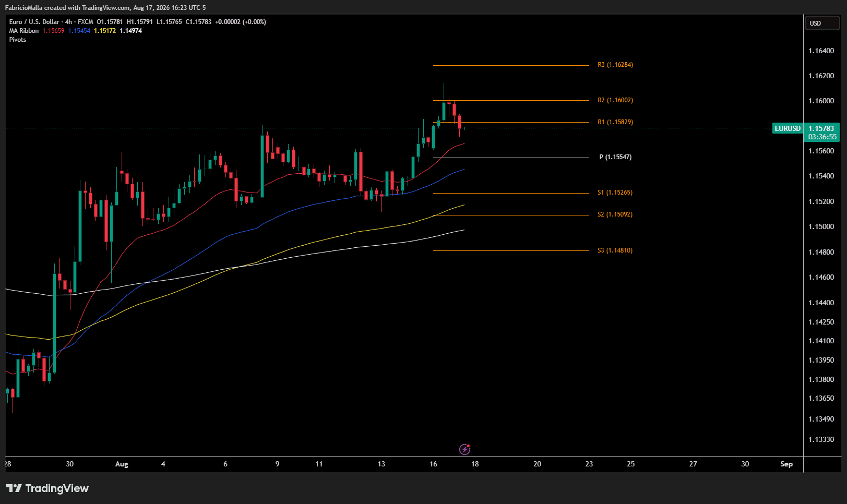Click the 1.15200 price axis label
The width and height of the screenshot is (847, 504).
click(x=821, y=201)
